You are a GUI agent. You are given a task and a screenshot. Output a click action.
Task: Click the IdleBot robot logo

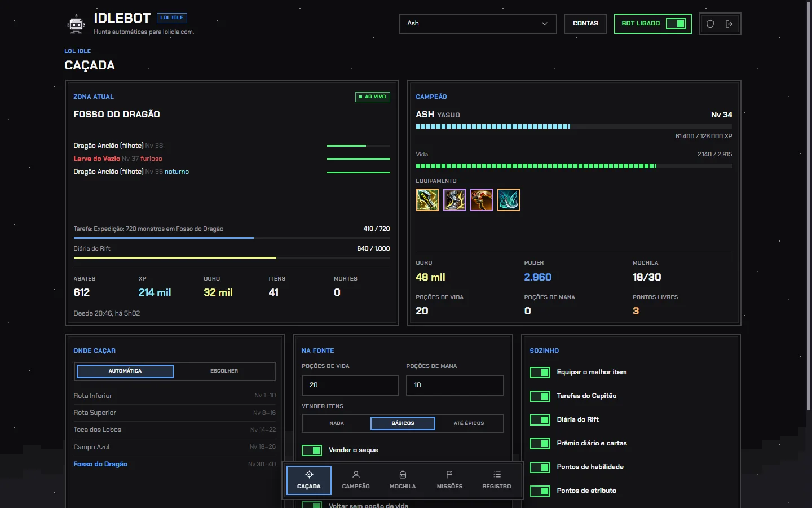[x=76, y=24]
